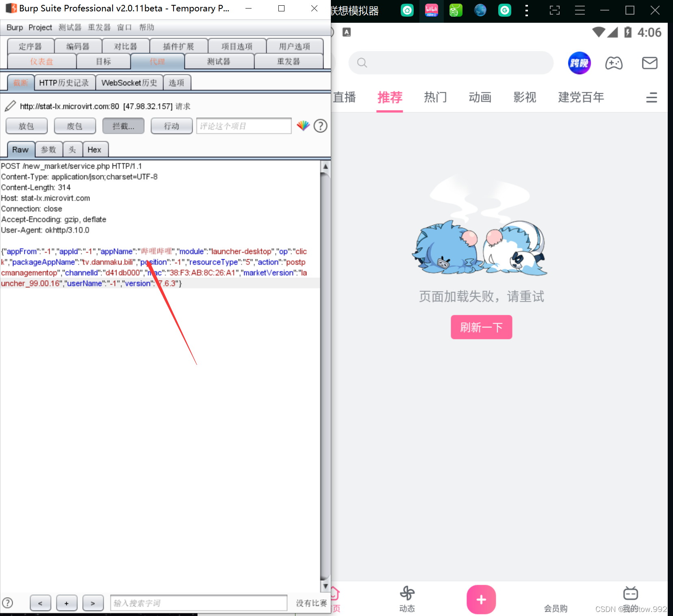673x616 pixels.
Task: Open the 用户选项 user options tab
Action: point(295,46)
